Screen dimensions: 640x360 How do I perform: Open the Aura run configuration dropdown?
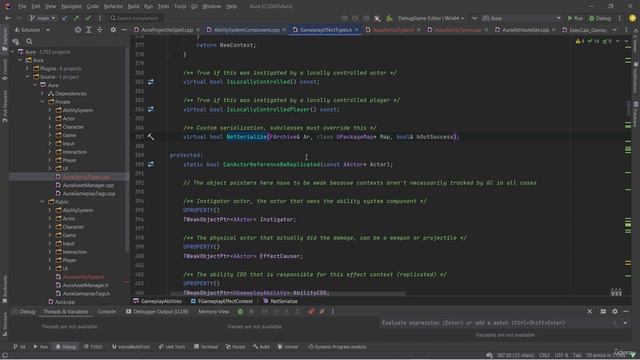[x=521, y=18]
